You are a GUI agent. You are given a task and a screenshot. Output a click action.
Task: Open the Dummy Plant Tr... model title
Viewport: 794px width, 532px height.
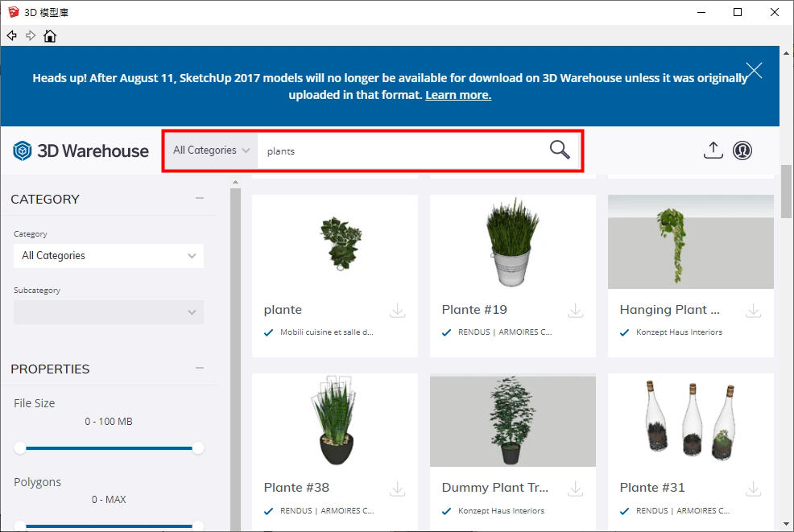pyautogui.click(x=494, y=488)
